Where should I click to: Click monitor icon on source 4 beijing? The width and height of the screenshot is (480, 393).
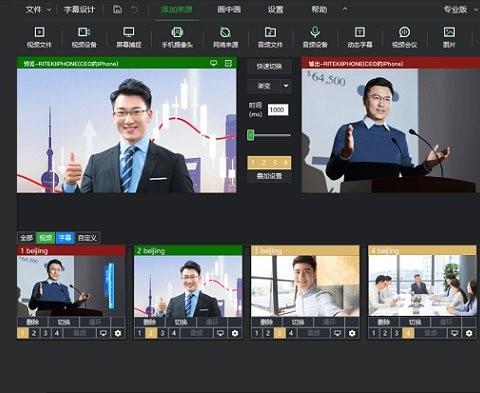(454, 333)
